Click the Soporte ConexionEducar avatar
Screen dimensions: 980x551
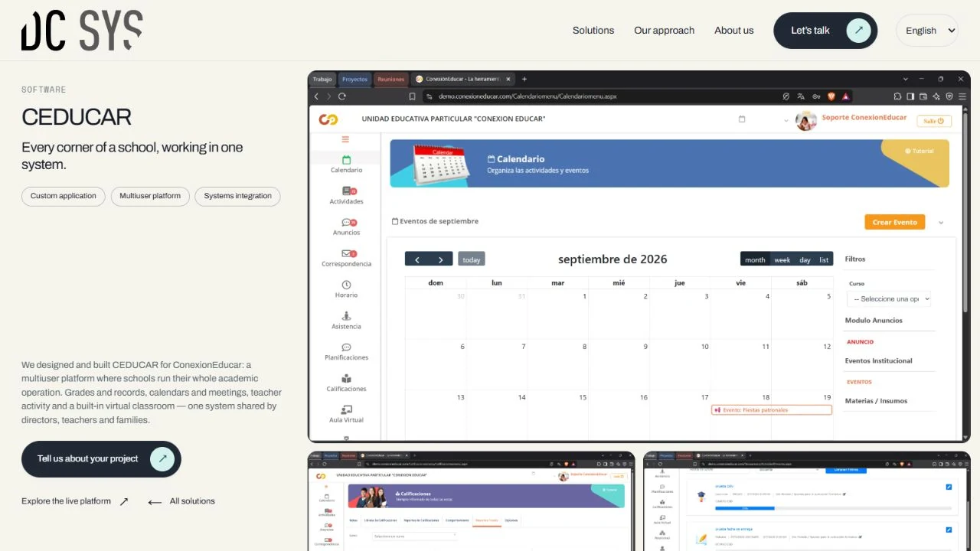[x=805, y=120]
